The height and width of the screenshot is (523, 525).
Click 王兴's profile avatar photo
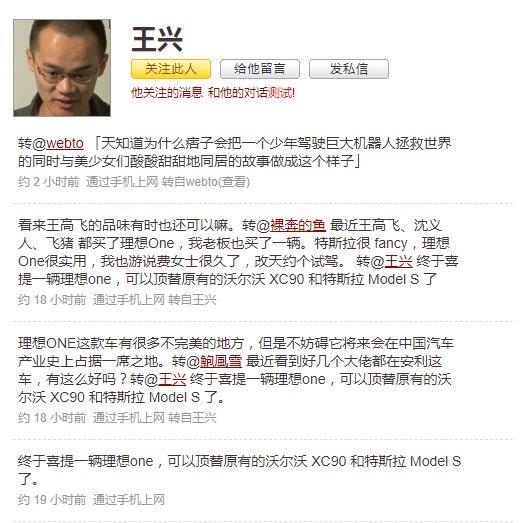[62, 68]
